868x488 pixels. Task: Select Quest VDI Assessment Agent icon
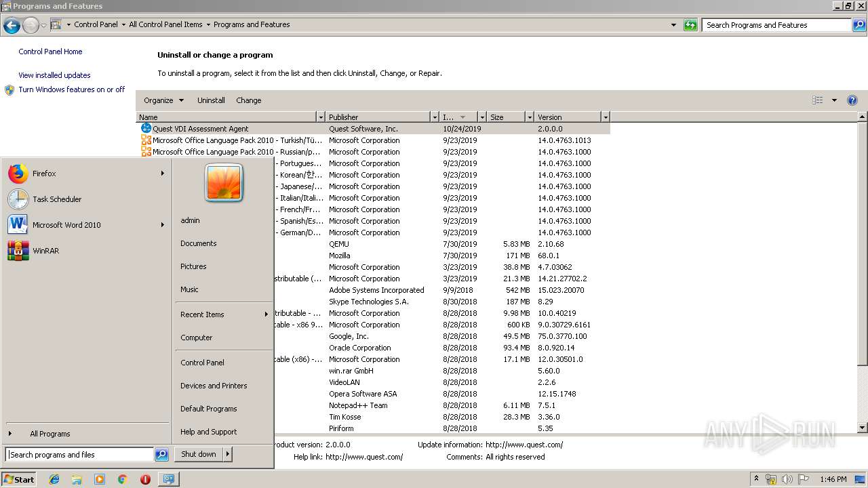click(x=146, y=128)
